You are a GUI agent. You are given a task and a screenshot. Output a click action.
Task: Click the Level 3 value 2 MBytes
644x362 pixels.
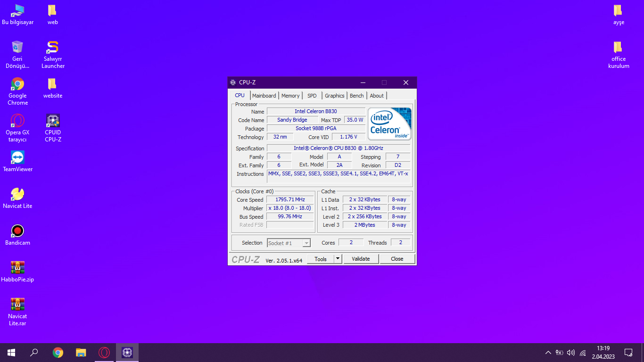coord(365,225)
